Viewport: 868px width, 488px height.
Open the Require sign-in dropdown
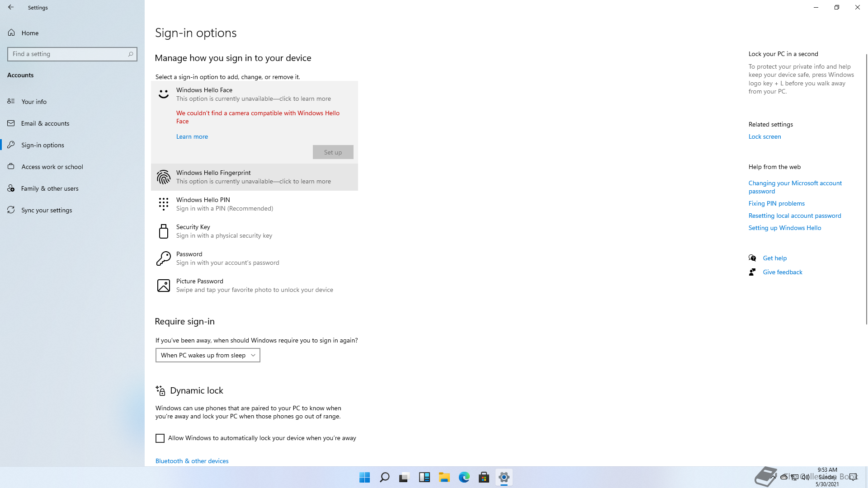pos(208,355)
